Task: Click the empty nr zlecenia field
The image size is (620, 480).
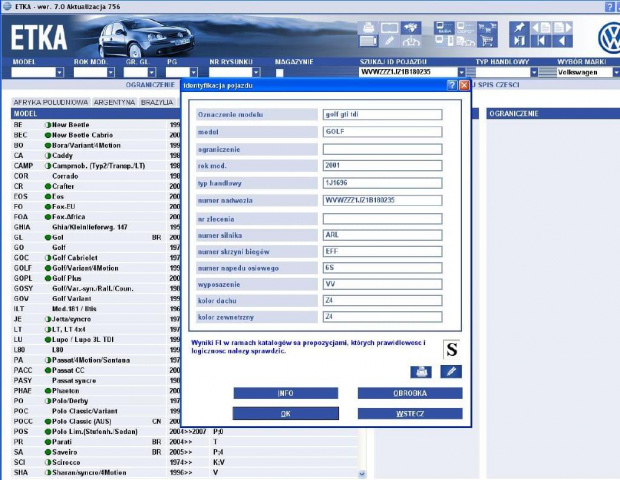Action: pos(382,219)
